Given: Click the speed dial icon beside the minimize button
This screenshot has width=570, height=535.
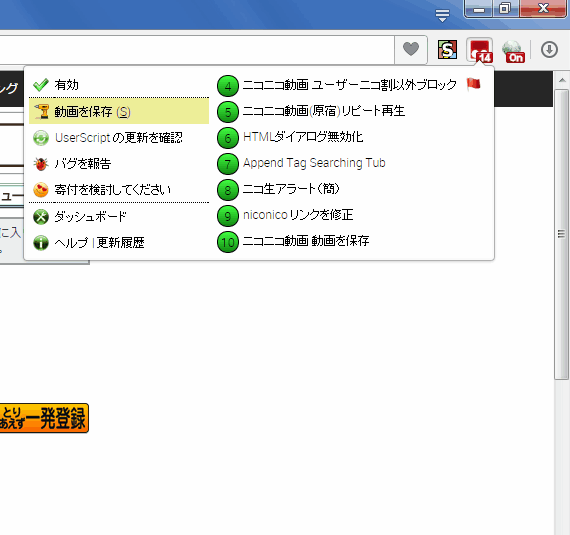Looking at the screenshot, I should pos(442,15).
